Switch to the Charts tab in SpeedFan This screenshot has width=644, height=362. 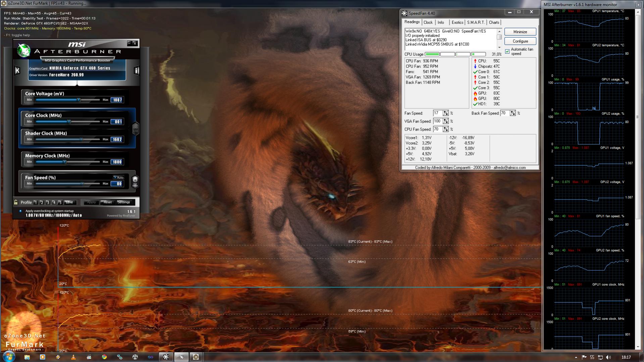[x=494, y=22]
